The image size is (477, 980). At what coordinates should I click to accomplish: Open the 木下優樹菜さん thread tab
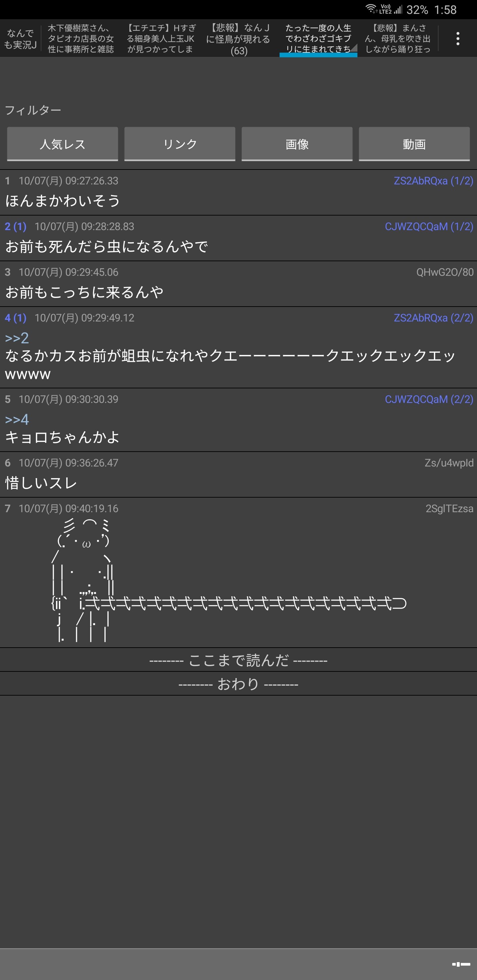point(81,39)
